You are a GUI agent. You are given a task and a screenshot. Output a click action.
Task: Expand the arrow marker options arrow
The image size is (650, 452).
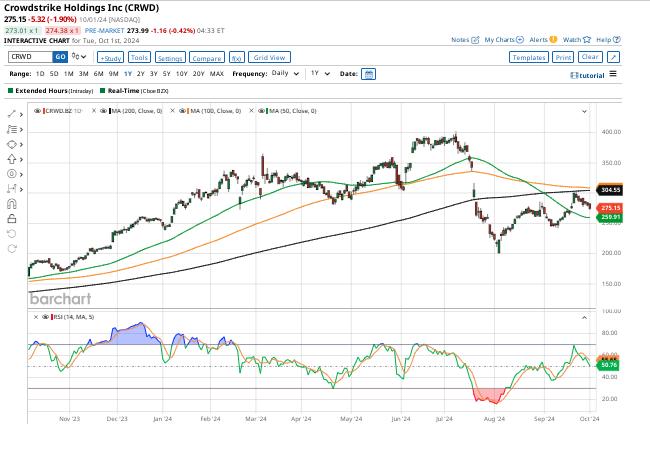[21, 160]
